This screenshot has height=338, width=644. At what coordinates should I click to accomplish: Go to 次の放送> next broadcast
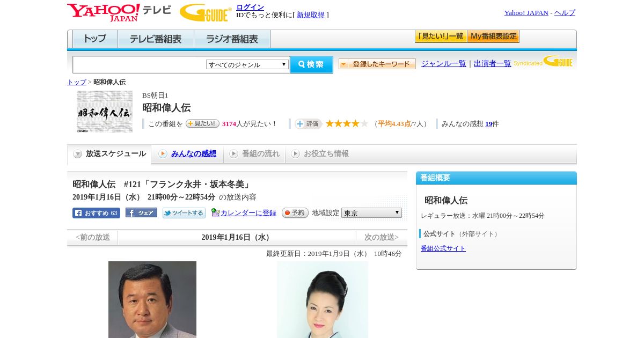[382, 237]
